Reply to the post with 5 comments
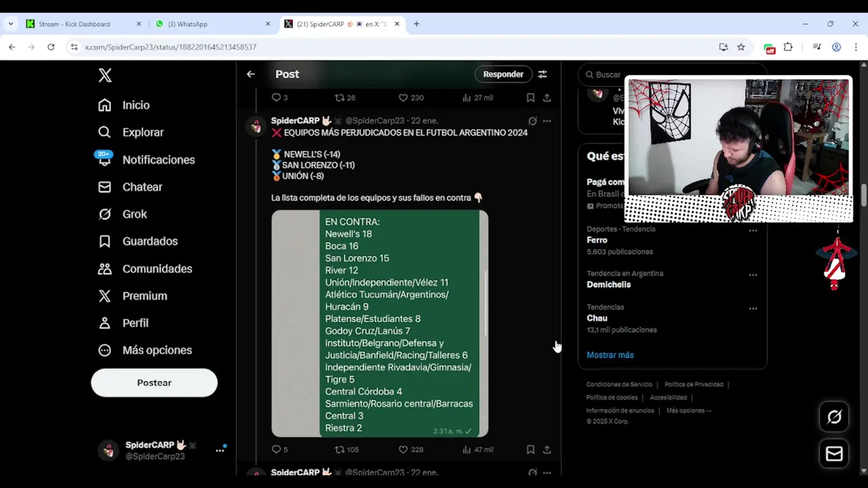The image size is (868, 488). click(279, 449)
